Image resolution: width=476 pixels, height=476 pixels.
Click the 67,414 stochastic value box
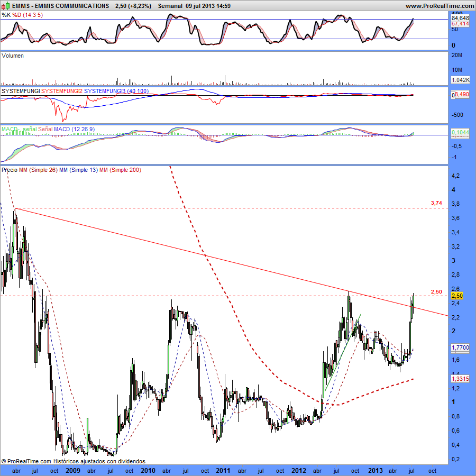point(460,24)
